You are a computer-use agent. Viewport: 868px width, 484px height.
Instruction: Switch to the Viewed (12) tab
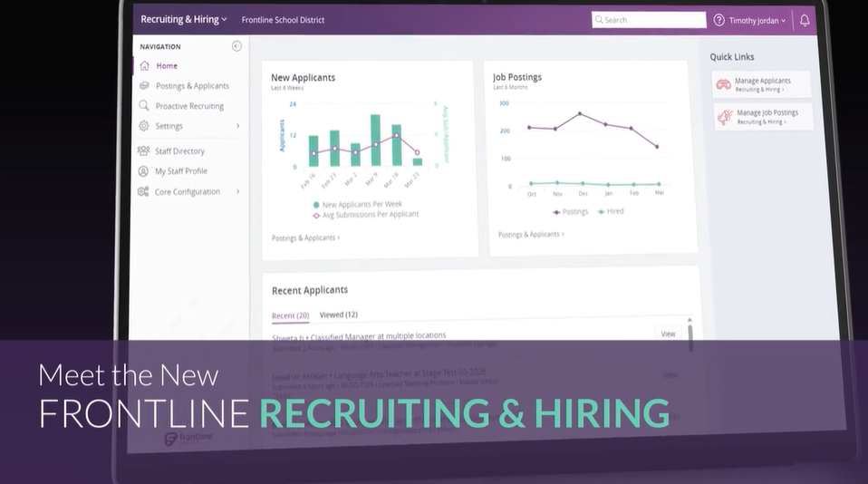(x=338, y=315)
